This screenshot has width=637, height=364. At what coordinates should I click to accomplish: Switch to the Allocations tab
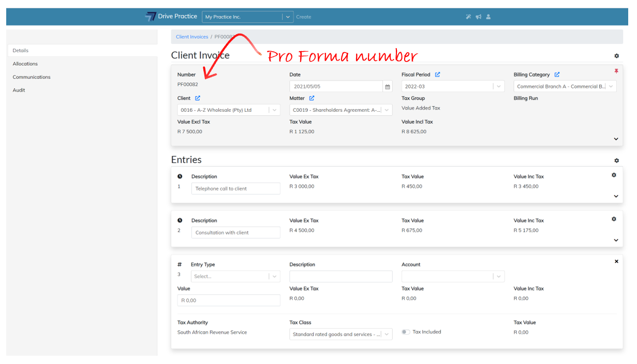coord(25,64)
